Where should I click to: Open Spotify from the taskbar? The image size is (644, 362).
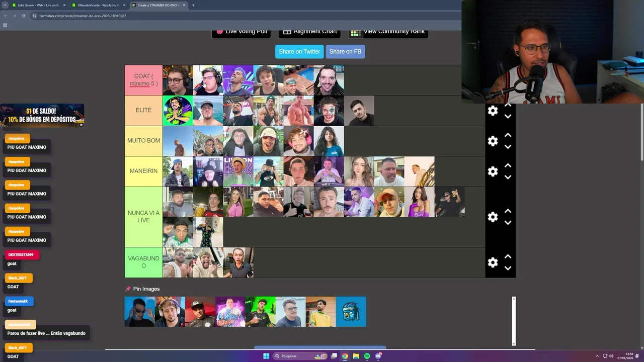click(367, 356)
